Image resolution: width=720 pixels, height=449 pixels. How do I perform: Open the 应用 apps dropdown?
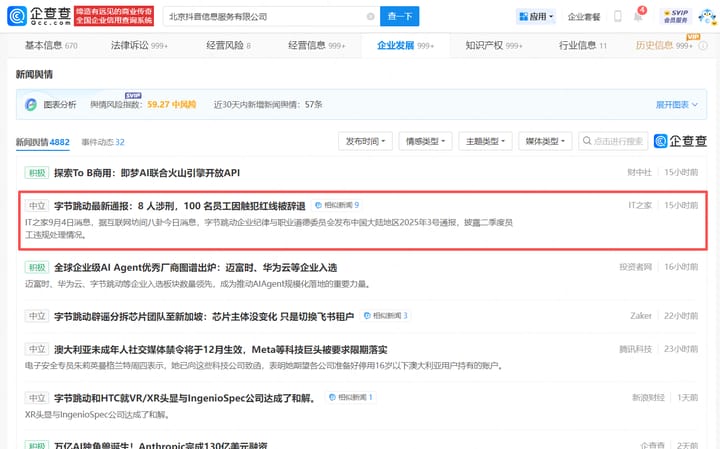point(536,17)
